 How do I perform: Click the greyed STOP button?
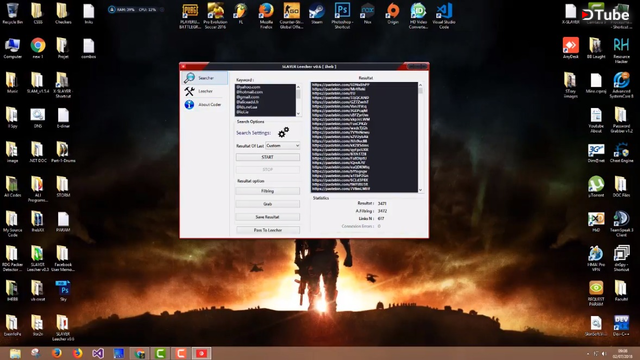[268, 169]
